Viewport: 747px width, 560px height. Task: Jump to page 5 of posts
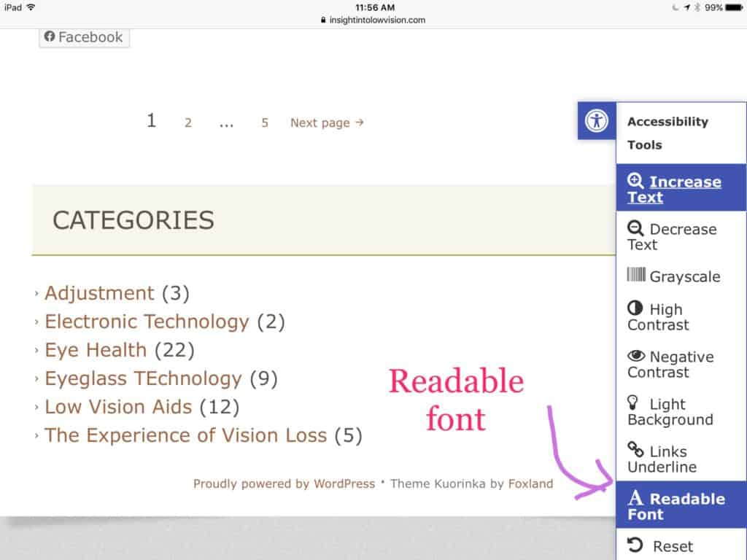265,122
